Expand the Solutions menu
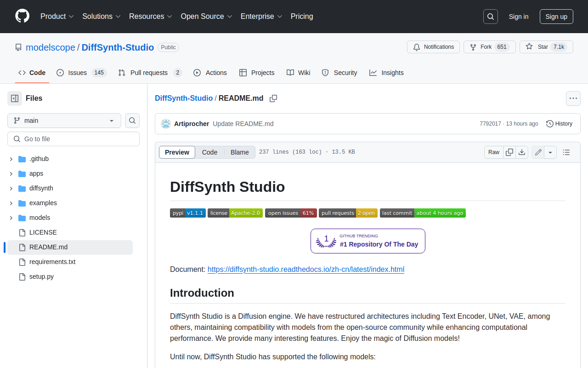 102,17
